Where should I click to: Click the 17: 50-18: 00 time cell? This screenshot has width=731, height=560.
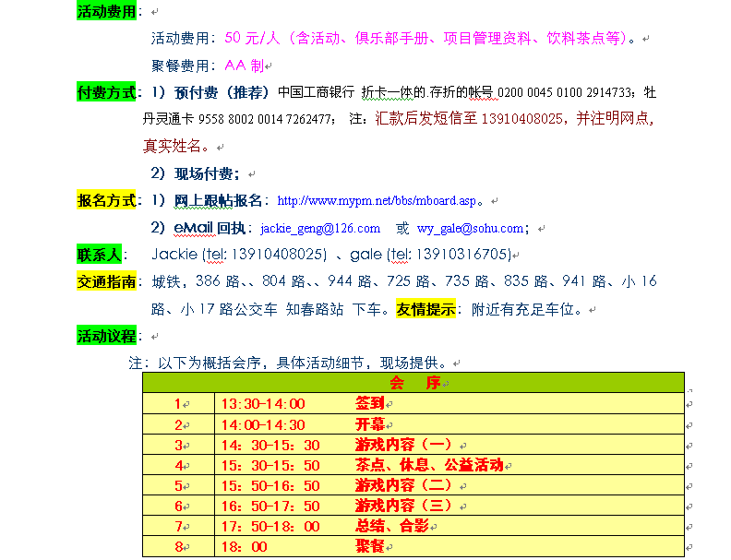click(x=270, y=527)
